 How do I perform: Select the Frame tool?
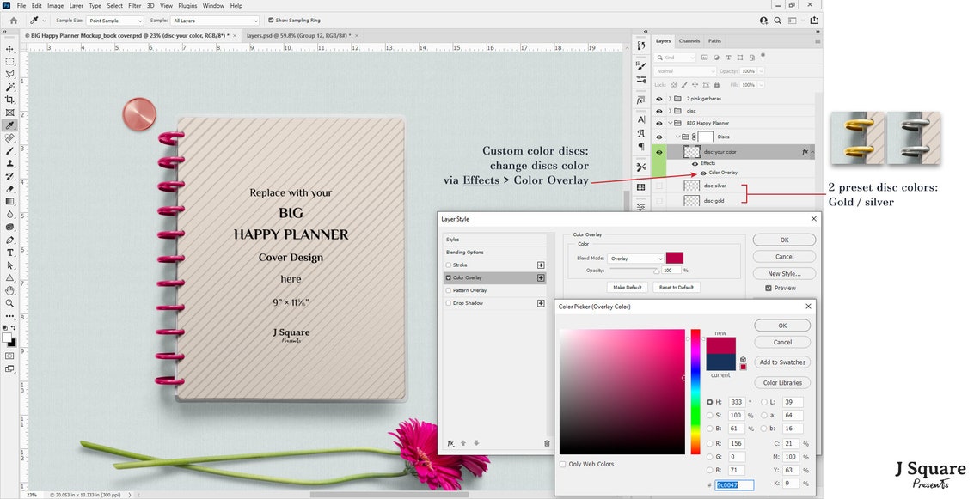(10, 113)
